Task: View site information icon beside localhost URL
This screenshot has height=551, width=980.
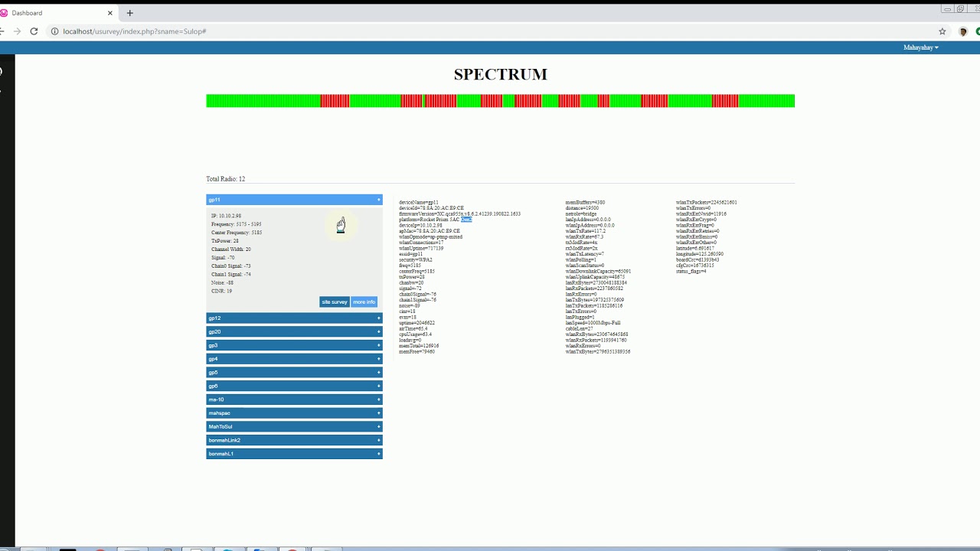Action: 55,31
